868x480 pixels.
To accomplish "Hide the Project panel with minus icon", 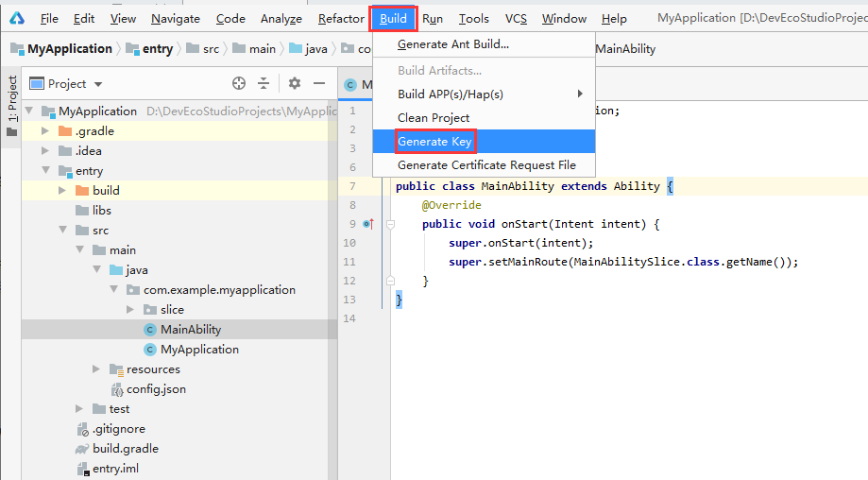I will [319, 83].
